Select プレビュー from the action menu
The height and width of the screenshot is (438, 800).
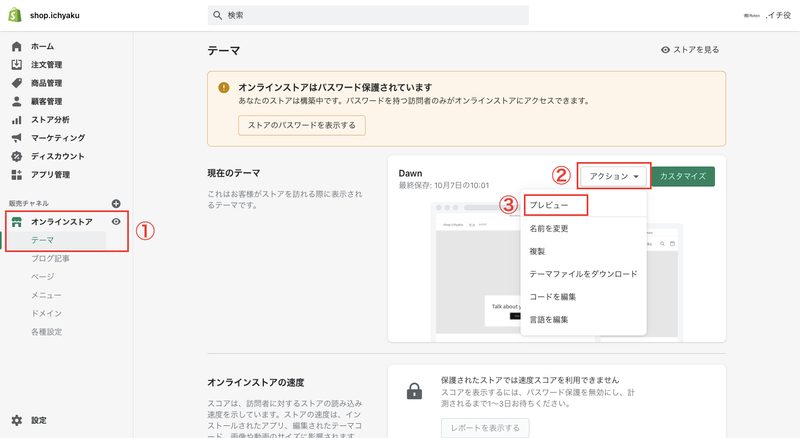[549, 205]
